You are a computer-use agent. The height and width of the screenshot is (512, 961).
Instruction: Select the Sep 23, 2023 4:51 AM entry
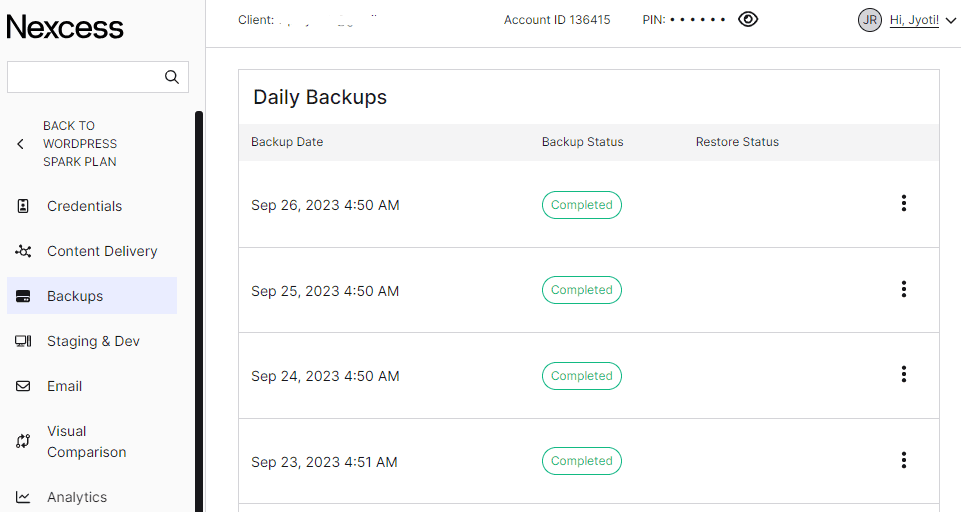click(324, 462)
